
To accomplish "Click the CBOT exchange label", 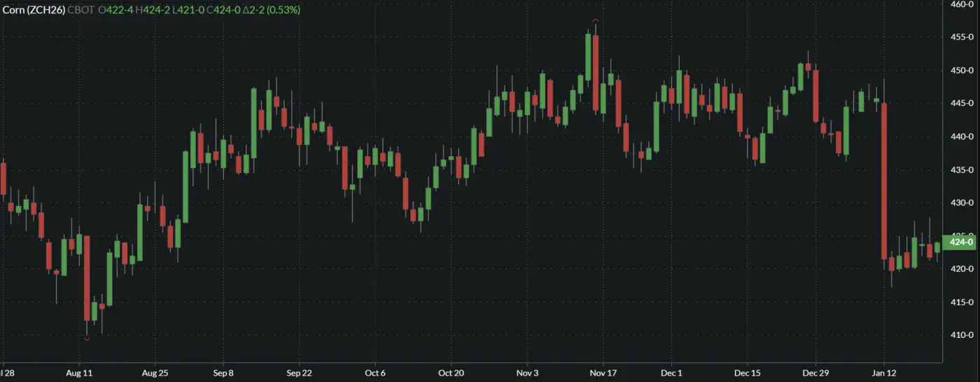I will 81,10.
